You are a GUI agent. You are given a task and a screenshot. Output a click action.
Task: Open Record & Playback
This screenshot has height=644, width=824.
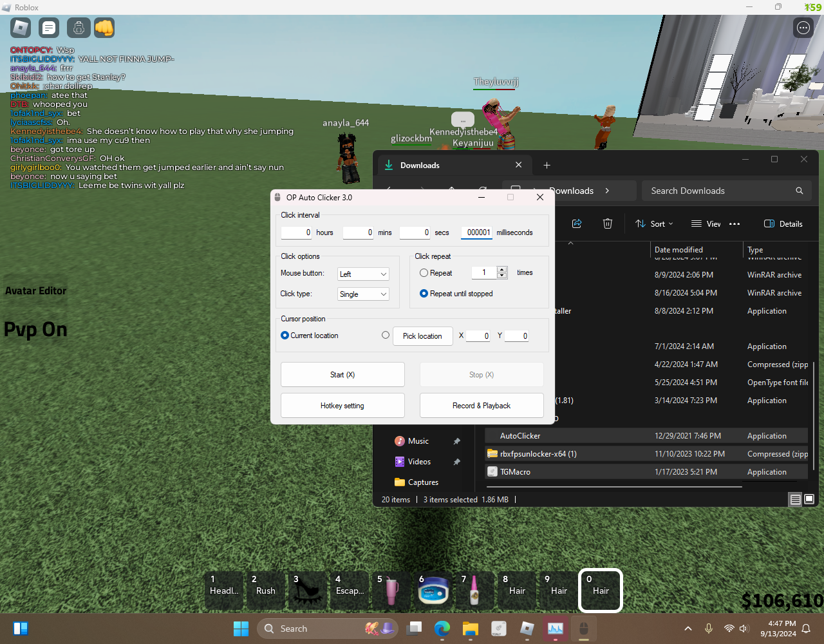click(x=482, y=406)
